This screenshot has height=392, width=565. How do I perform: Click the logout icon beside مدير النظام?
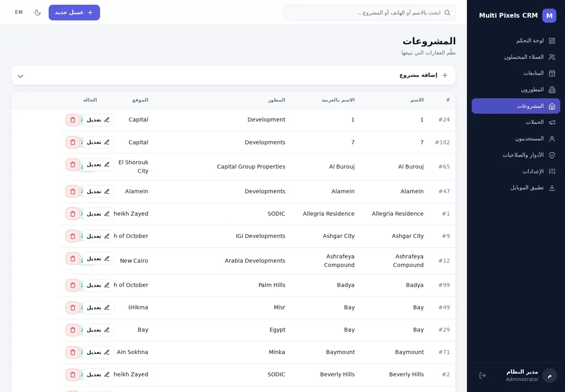click(482, 375)
